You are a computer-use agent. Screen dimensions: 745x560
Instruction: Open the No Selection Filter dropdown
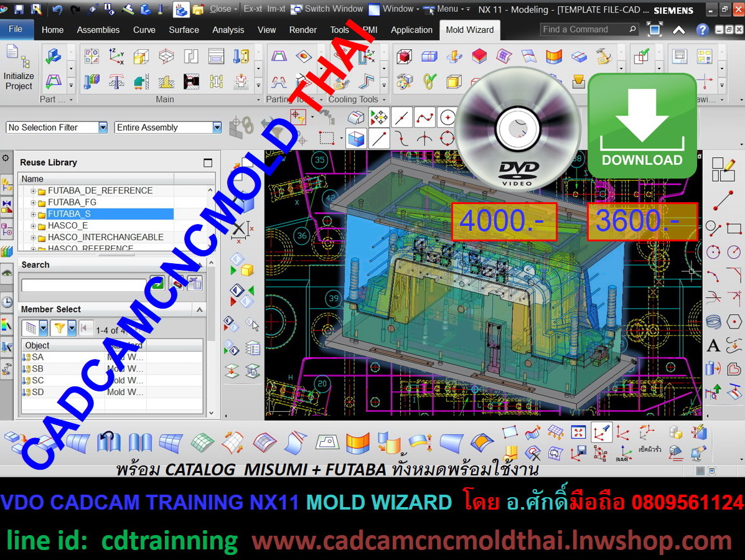tap(57, 128)
